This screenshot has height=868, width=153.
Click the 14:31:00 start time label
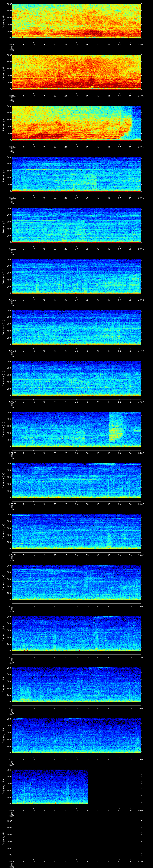pyautogui.click(x=12, y=402)
